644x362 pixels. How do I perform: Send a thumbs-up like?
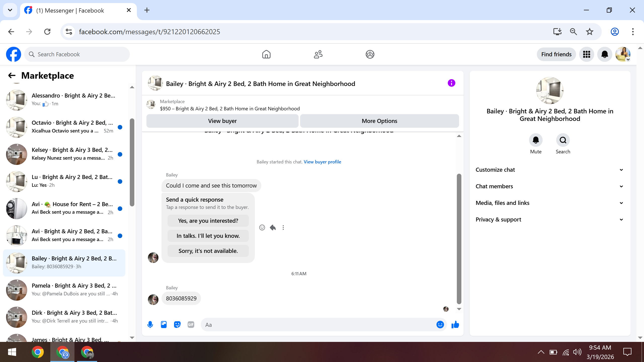coord(455,325)
